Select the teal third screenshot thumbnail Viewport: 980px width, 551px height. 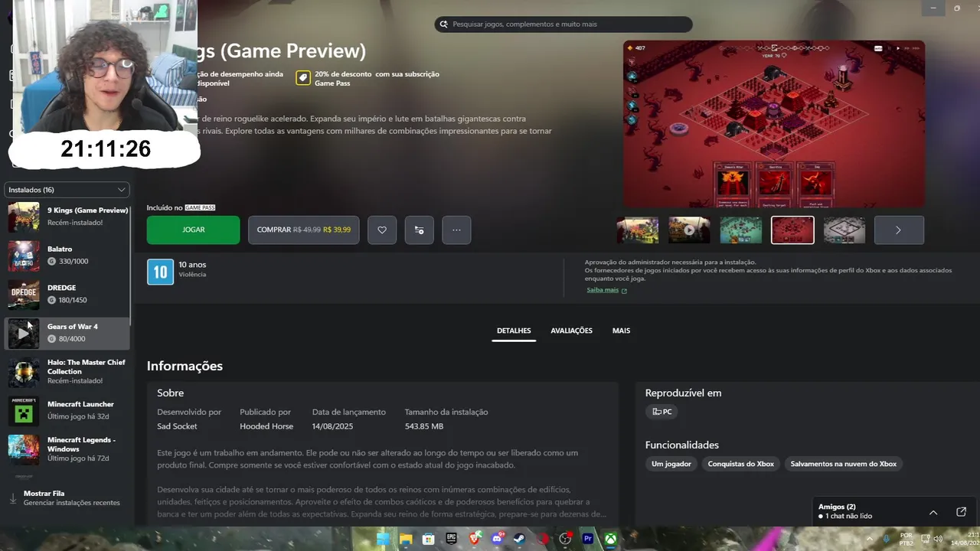(x=740, y=230)
